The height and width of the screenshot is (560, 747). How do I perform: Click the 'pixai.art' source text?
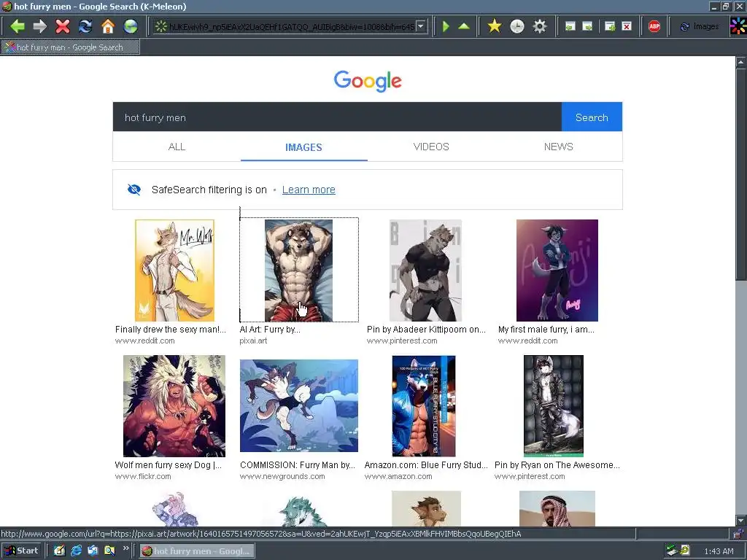tap(253, 341)
